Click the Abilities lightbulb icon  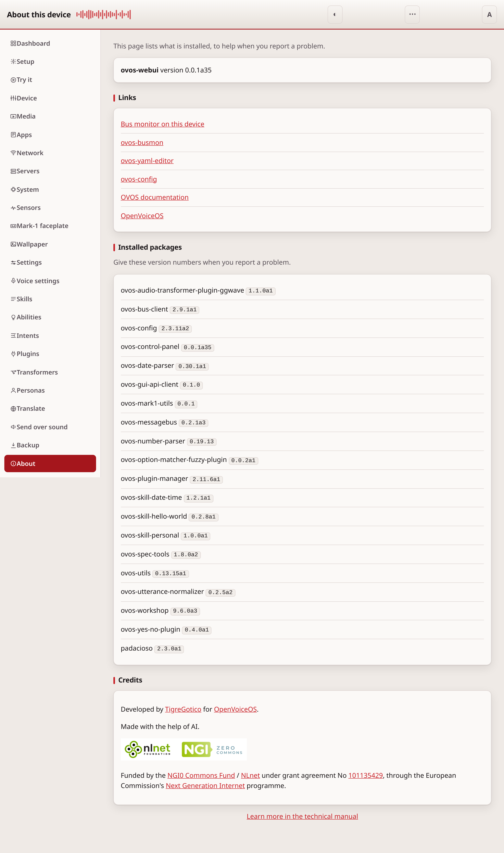click(13, 317)
